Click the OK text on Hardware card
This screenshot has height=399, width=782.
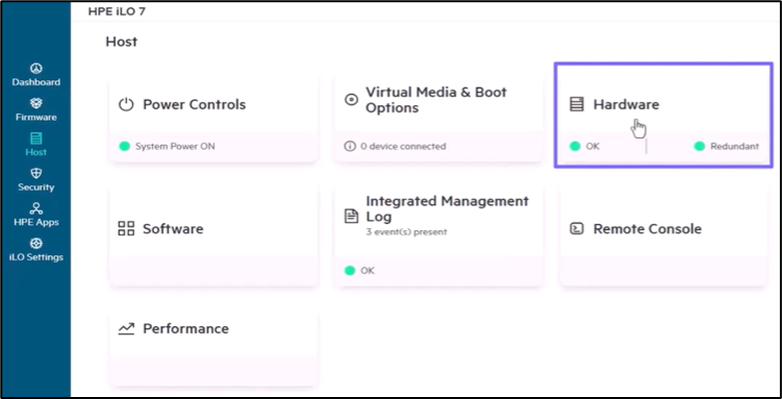point(592,146)
